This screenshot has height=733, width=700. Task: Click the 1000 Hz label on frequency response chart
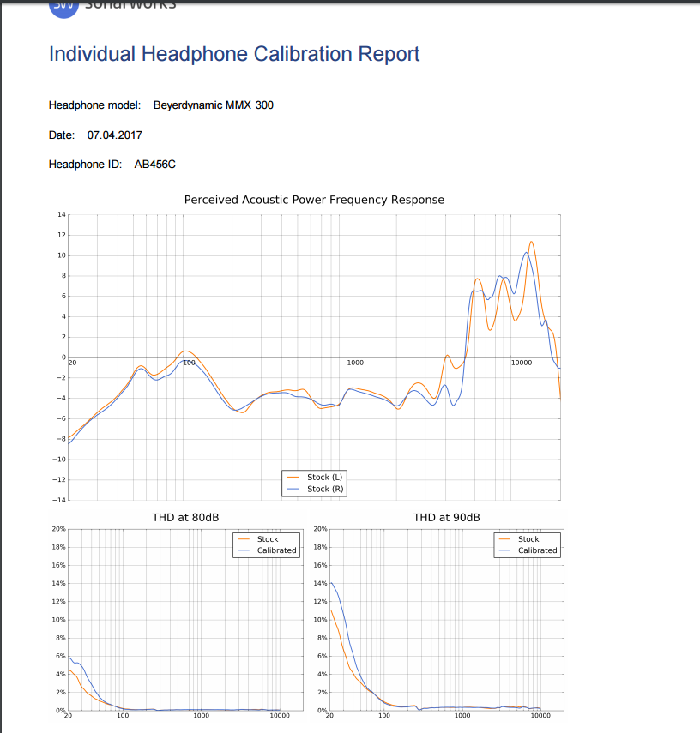coord(355,363)
